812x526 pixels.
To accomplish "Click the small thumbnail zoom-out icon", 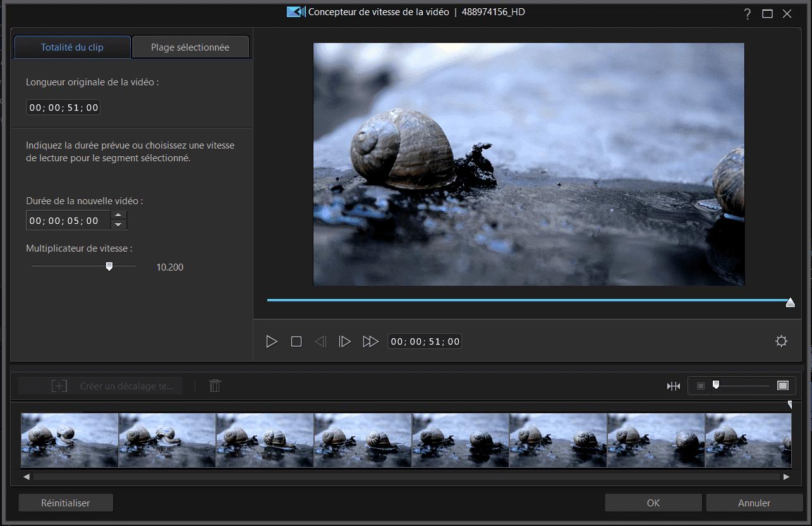I will [700, 386].
